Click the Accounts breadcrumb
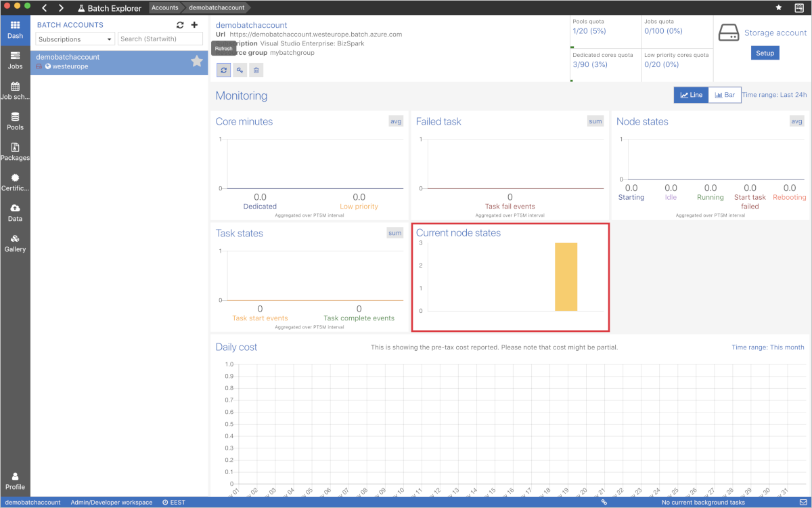The height and width of the screenshot is (508, 812). coord(165,7)
